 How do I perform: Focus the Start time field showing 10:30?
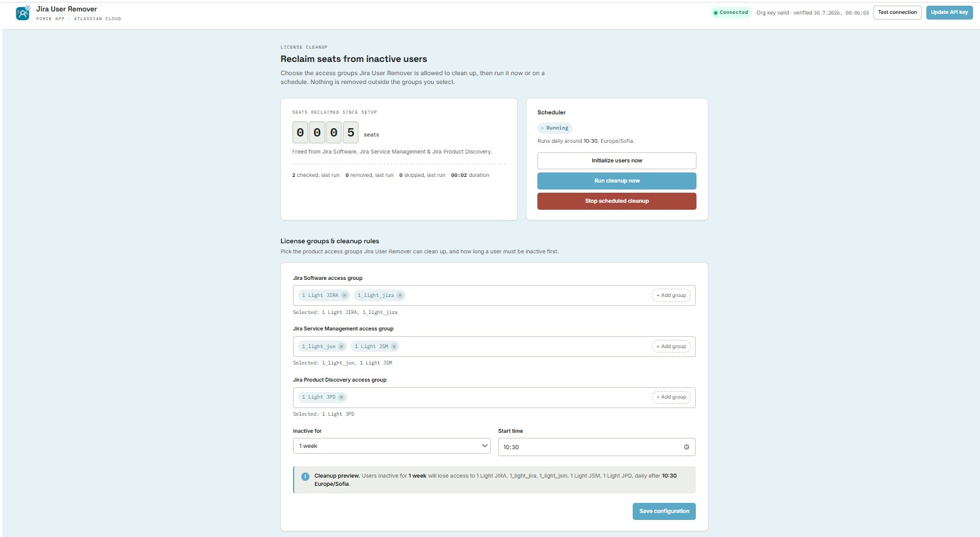(x=597, y=447)
